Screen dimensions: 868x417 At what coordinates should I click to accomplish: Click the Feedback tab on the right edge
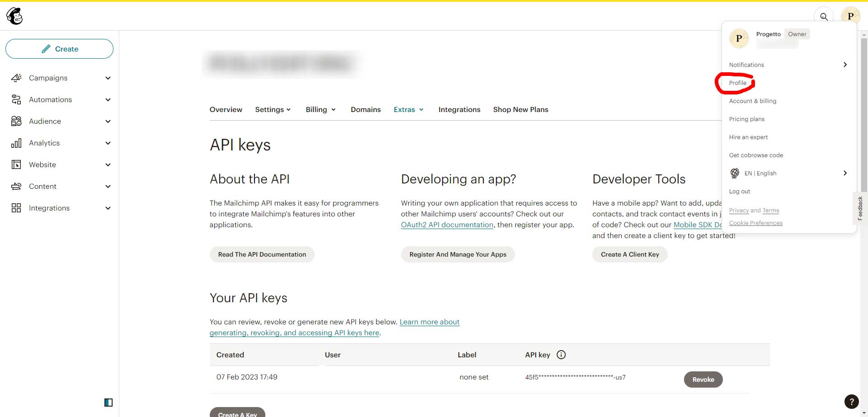tap(860, 207)
